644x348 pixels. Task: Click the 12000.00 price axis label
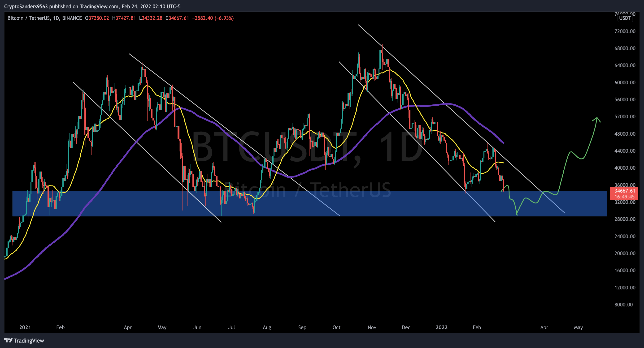[625, 287]
